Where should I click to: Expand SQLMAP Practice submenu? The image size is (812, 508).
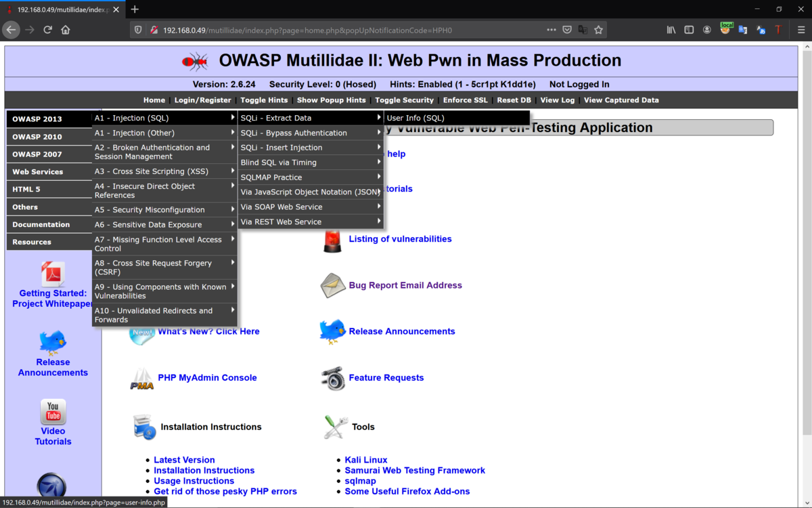(311, 177)
